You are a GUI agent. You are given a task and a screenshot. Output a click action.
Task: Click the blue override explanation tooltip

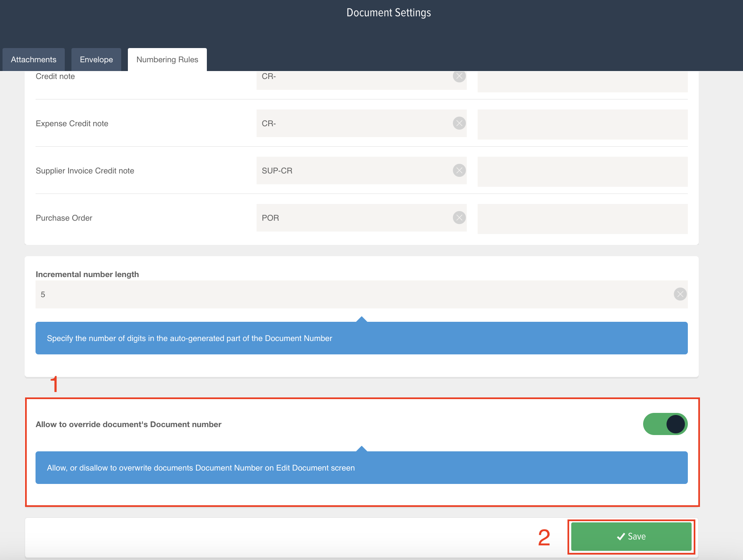[361, 468]
